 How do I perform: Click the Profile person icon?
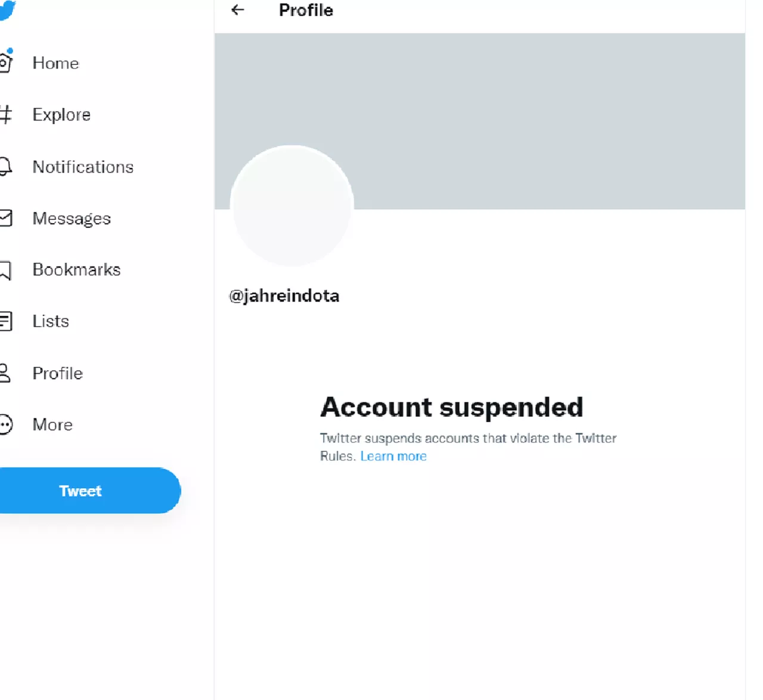point(5,373)
